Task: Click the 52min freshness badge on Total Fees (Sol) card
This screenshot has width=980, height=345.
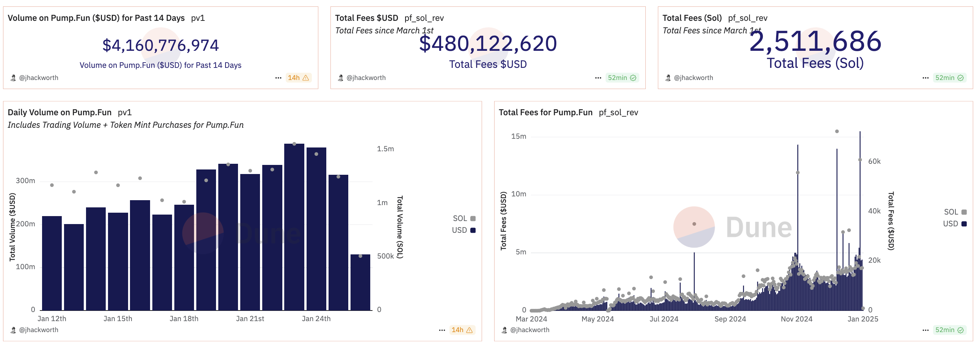Action: tap(950, 78)
